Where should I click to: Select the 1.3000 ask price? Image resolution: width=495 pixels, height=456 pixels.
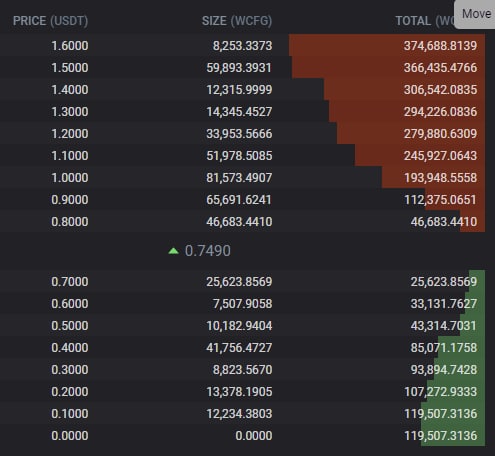(70, 112)
